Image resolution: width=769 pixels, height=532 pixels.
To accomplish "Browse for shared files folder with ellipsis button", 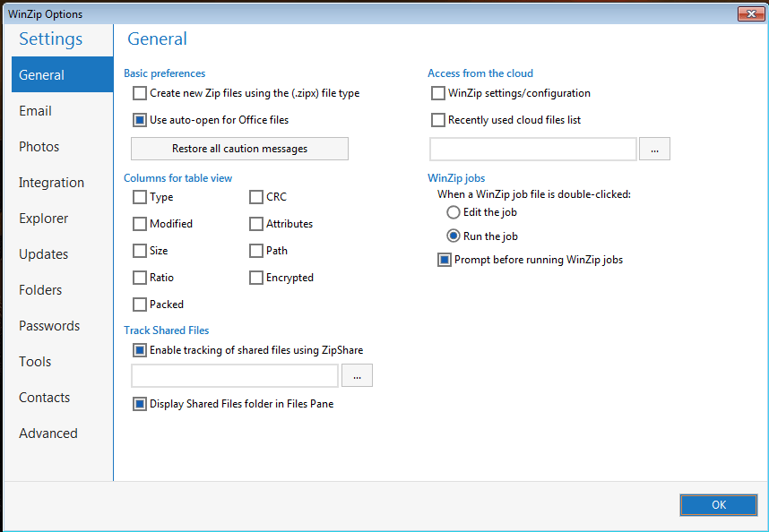I will [357, 375].
